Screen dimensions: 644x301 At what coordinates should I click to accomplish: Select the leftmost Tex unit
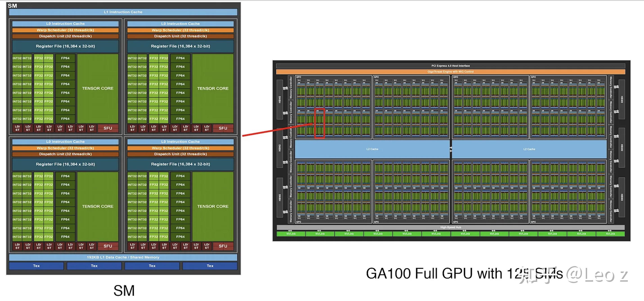[x=36, y=266]
